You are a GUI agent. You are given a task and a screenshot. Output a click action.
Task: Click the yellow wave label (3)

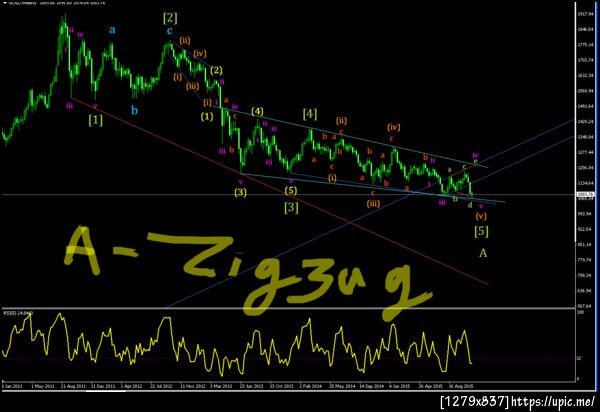point(240,192)
